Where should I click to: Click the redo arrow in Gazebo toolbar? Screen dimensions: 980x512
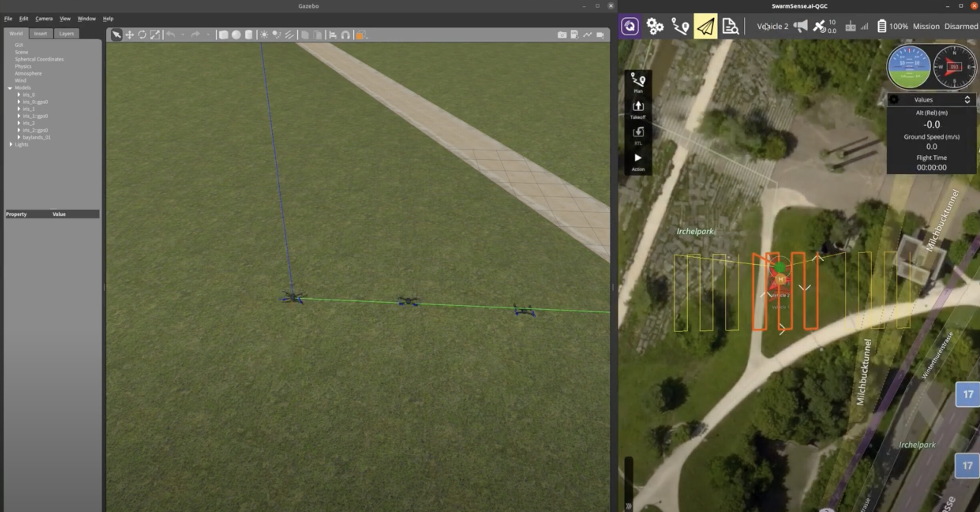pos(195,35)
